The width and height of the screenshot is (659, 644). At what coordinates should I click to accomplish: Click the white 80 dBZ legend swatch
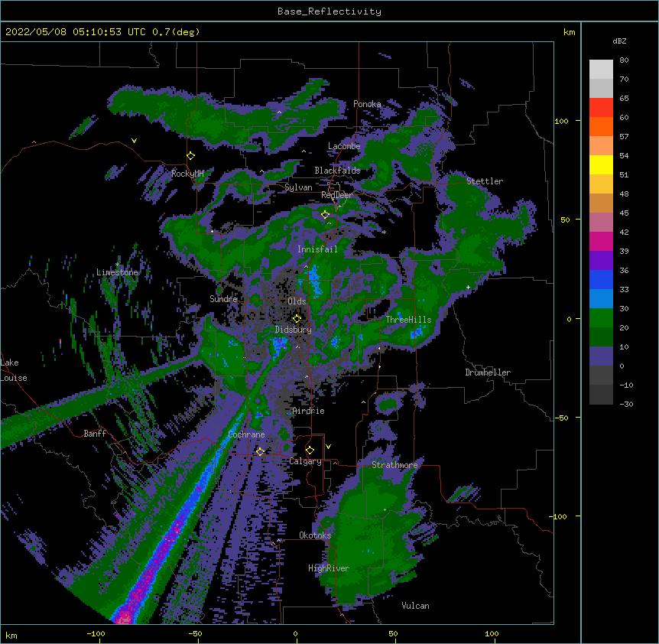tap(601, 69)
